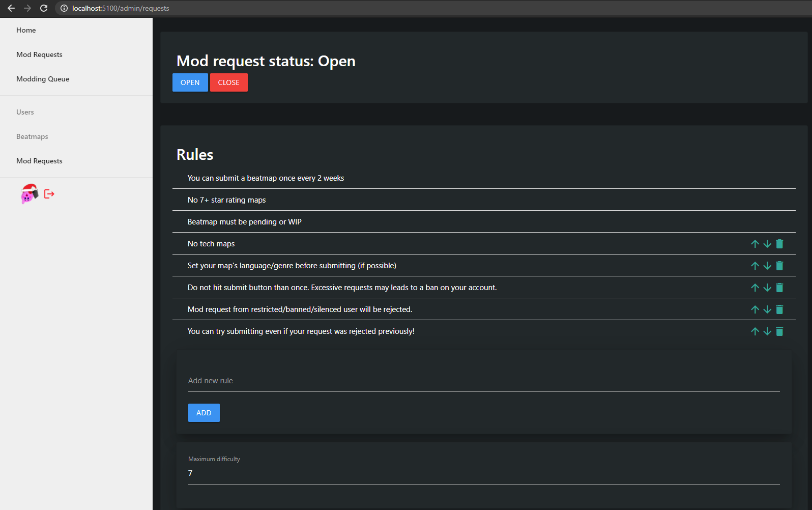Reload the page in browser
Image resolution: width=812 pixels, height=510 pixels.
44,8
